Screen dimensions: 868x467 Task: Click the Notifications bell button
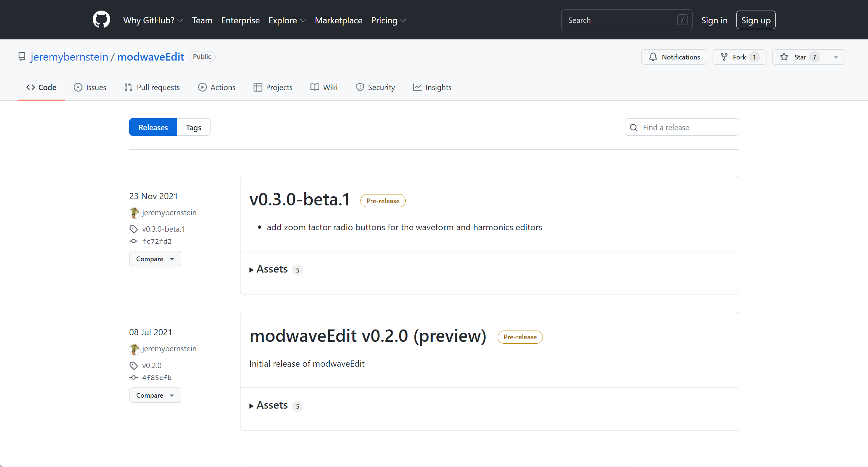point(674,57)
